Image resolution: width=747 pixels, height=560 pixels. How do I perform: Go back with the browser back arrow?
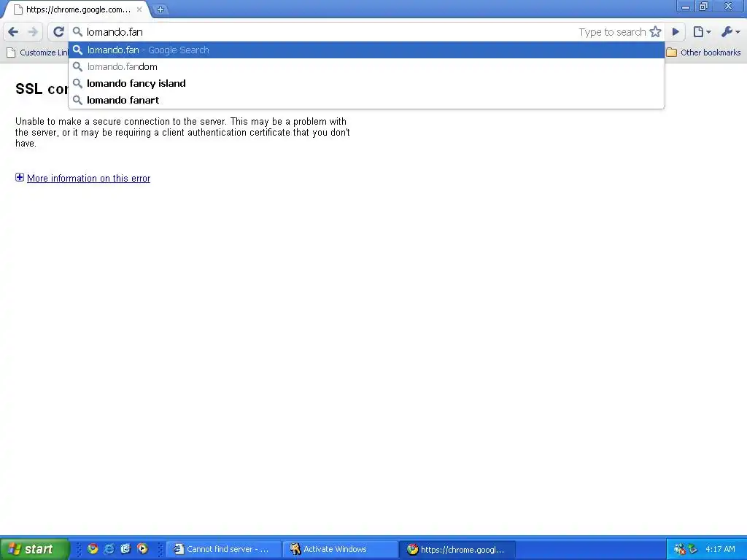point(13,32)
